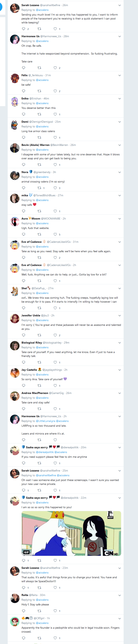Image resolution: width=138 pixels, height=644 pixels.
Task: Open the @CRTgirl user handle
Action: 39,618
